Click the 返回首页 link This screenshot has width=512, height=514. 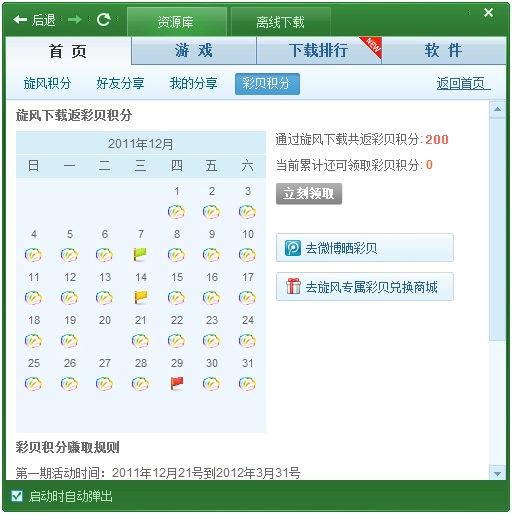click(463, 83)
